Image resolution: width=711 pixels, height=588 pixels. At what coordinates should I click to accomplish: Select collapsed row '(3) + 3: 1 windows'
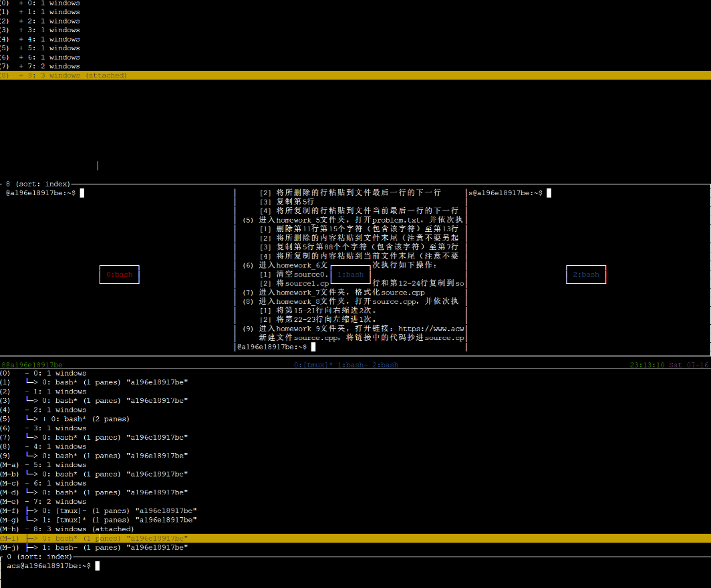(40, 30)
